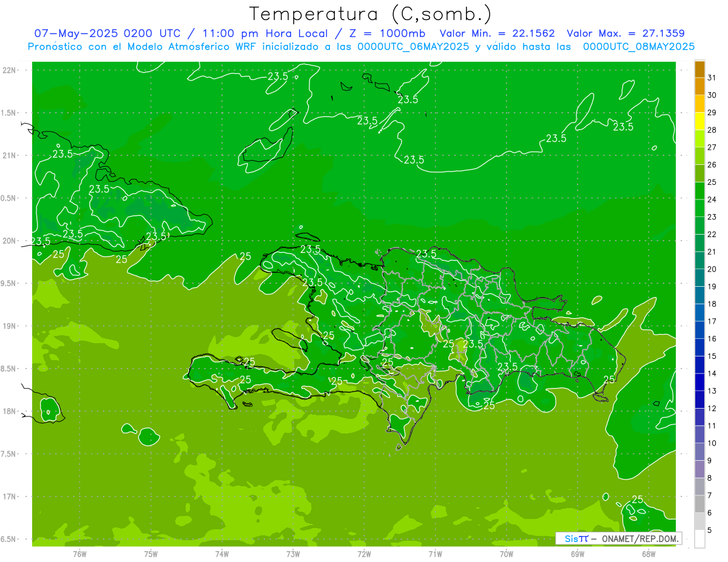Screen dimensions: 728x562
Task: Click the map title 'Temperatura (C,somb.)'
Action: [370, 14]
